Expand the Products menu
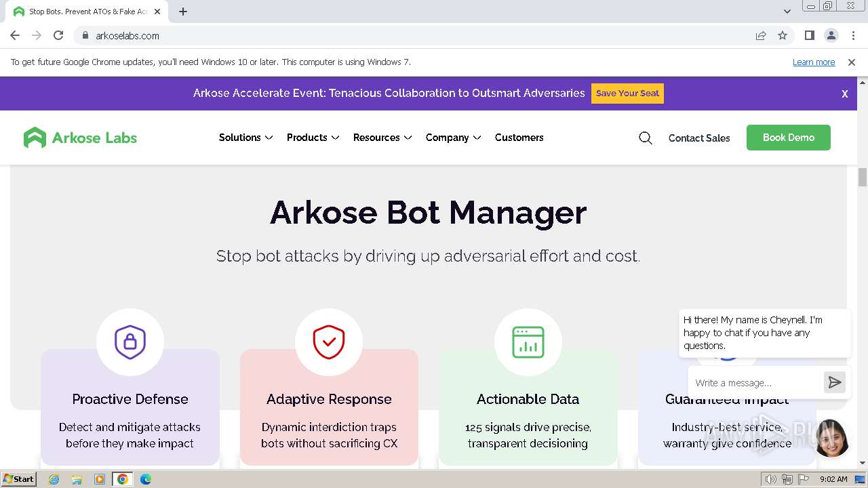The width and height of the screenshot is (868, 488). [313, 138]
